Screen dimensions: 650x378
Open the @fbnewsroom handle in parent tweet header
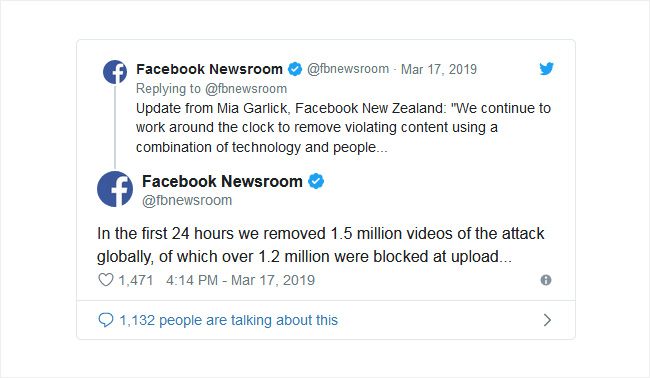pyautogui.click(x=348, y=69)
